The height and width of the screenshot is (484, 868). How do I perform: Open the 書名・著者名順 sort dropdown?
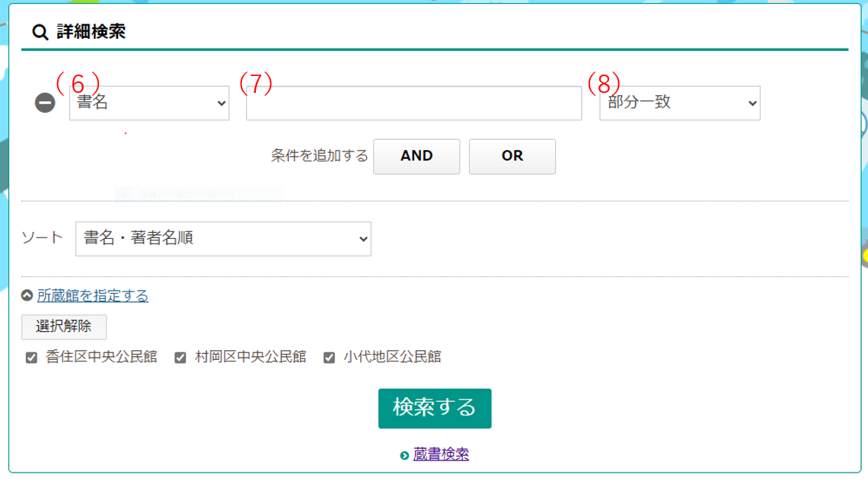coord(223,239)
